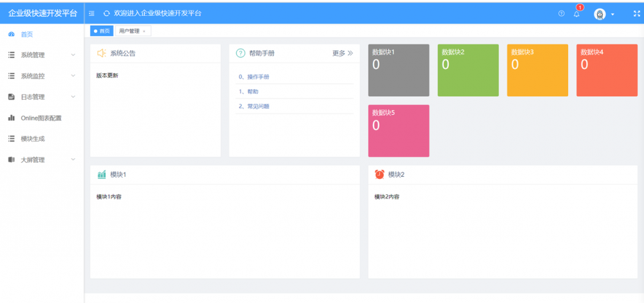
Task: Click the 模块1 panel title
Action: click(118, 175)
